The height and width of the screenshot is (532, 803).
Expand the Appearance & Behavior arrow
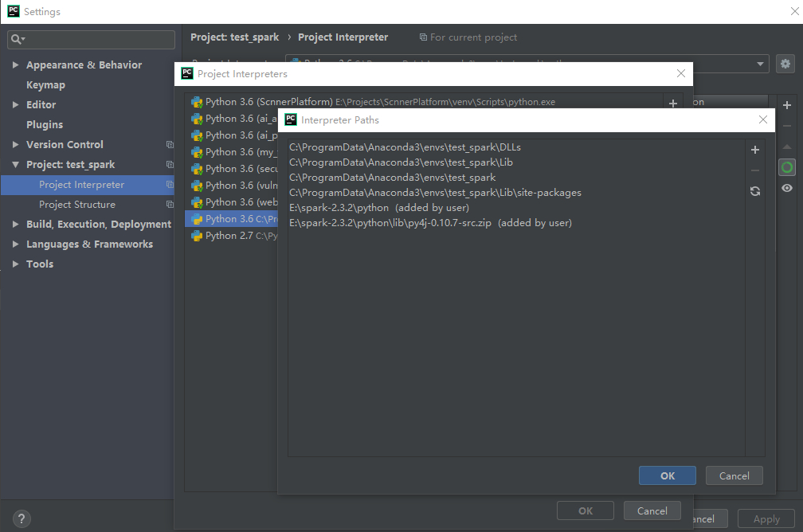coord(15,65)
